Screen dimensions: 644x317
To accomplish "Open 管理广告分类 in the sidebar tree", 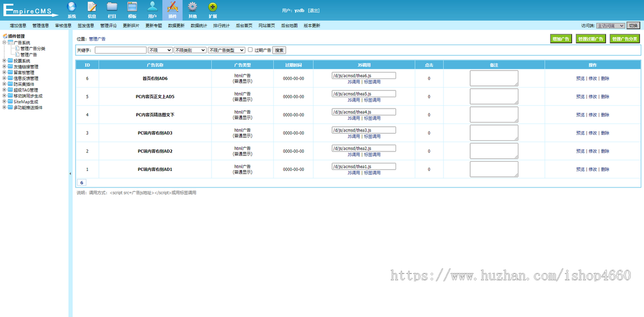I will pos(33,49).
